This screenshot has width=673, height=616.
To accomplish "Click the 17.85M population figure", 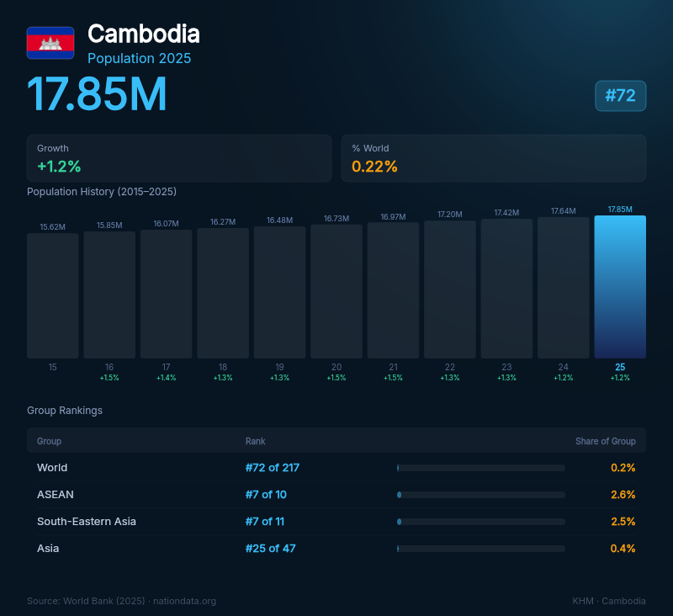I will [x=97, y=93].
